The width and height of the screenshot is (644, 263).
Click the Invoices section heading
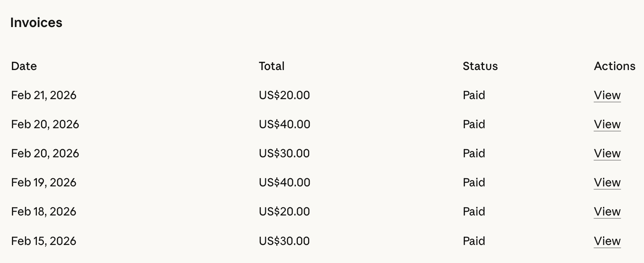tap(36, 23)
